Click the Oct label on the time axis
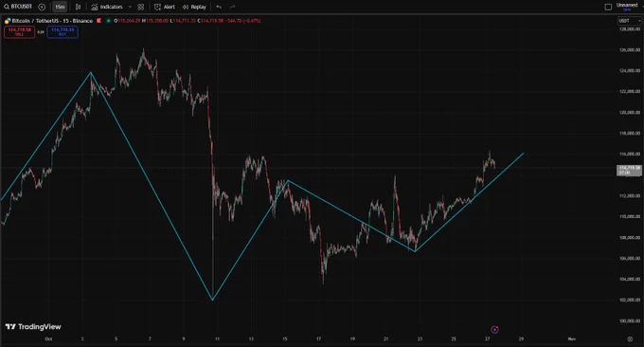This screenshot has height=347, width=644. pos(48,338)
